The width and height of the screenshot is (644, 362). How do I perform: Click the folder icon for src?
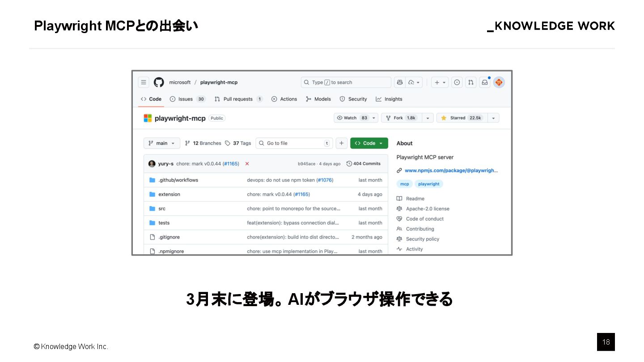pos(152,209)
